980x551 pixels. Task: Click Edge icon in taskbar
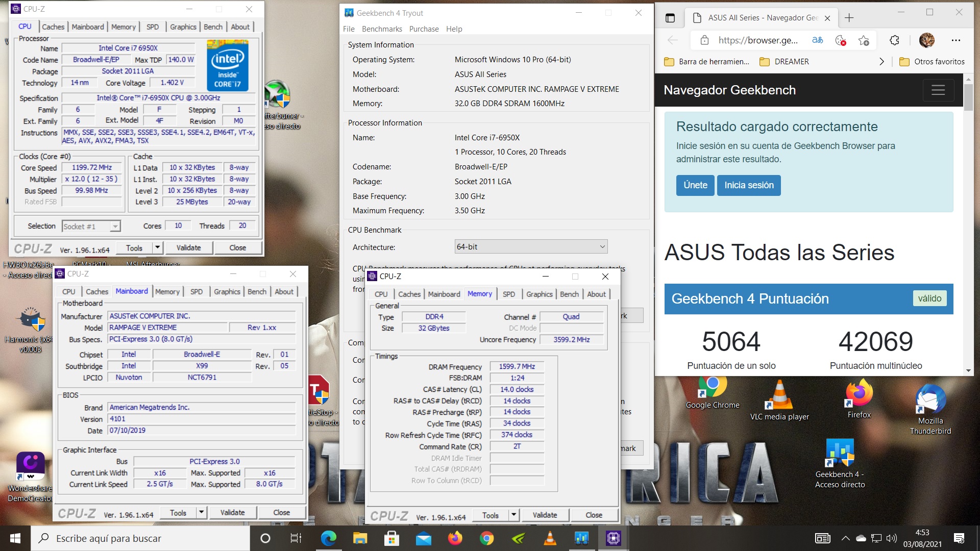point(328,538)
